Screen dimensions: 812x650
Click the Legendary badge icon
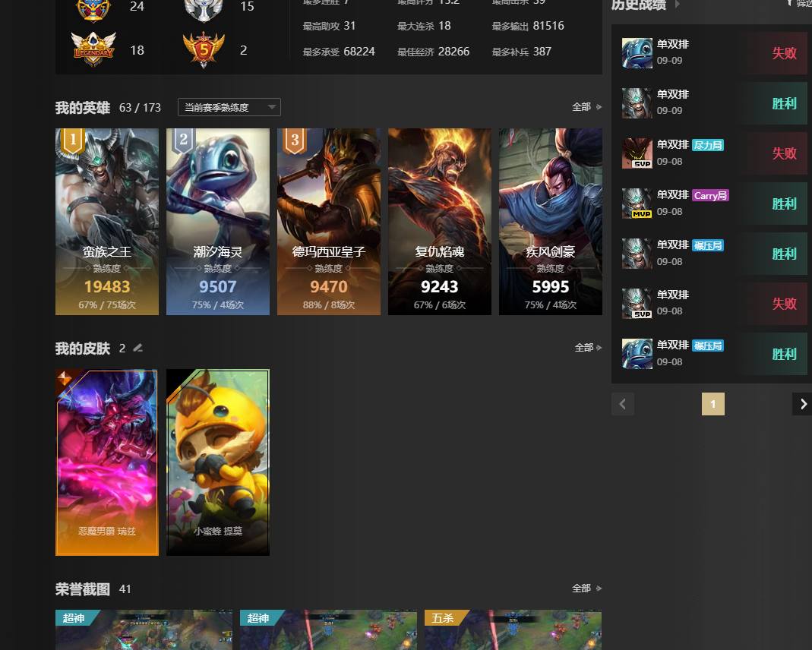click(93, 49)
